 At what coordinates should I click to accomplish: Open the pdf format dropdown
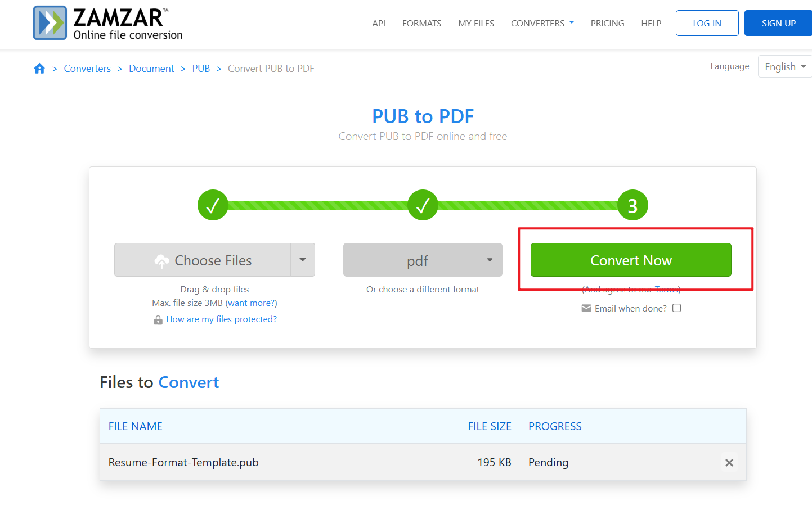(x=423, y=260)
